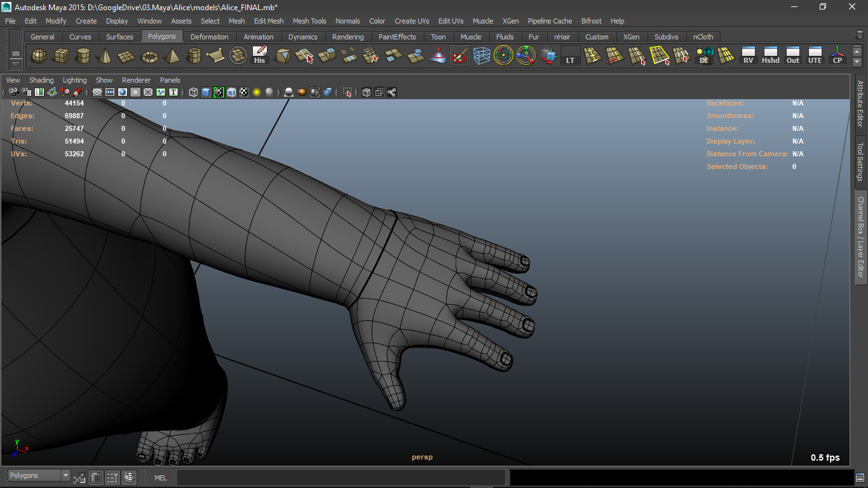Image resolution: width=868 pixels, height=488 pixels.
Task: Open the Attribute Editor side tab
Action: [x=860, y=104]
